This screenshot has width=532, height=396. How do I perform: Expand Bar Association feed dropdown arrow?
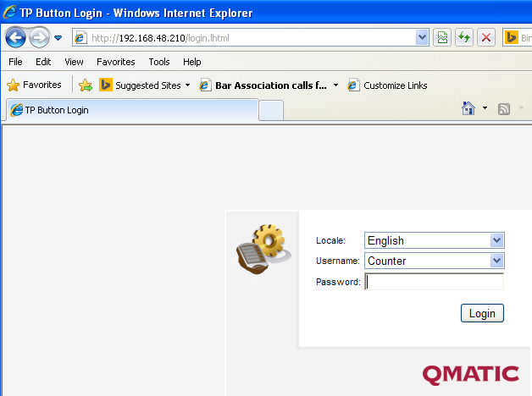coord(335,85)
